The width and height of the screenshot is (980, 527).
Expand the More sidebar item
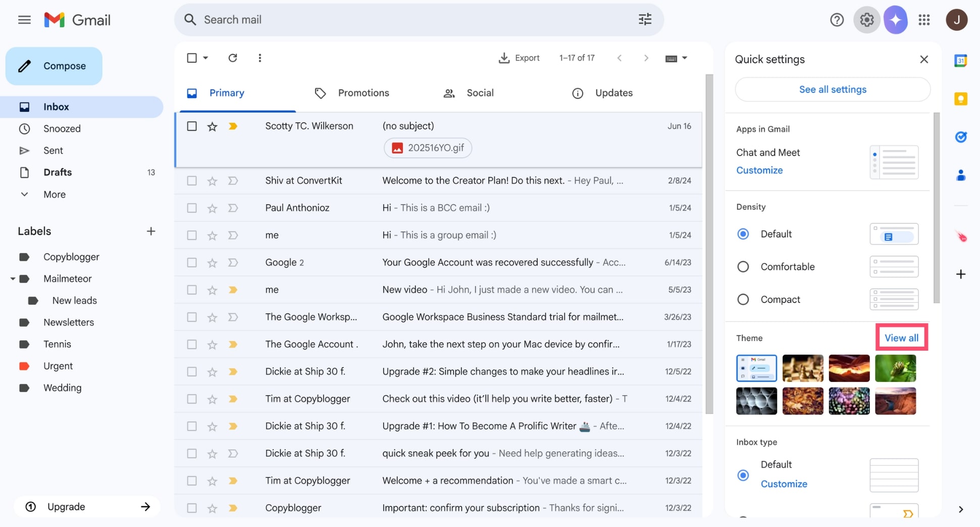pyautogui.click(x=54, y=195)
